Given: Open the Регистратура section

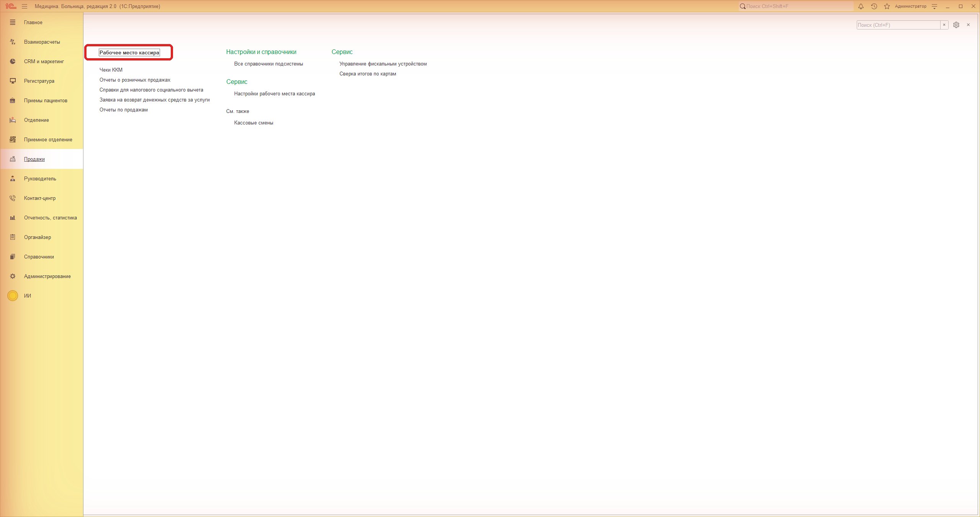Looking at the screenshot, I should (41, 81).
